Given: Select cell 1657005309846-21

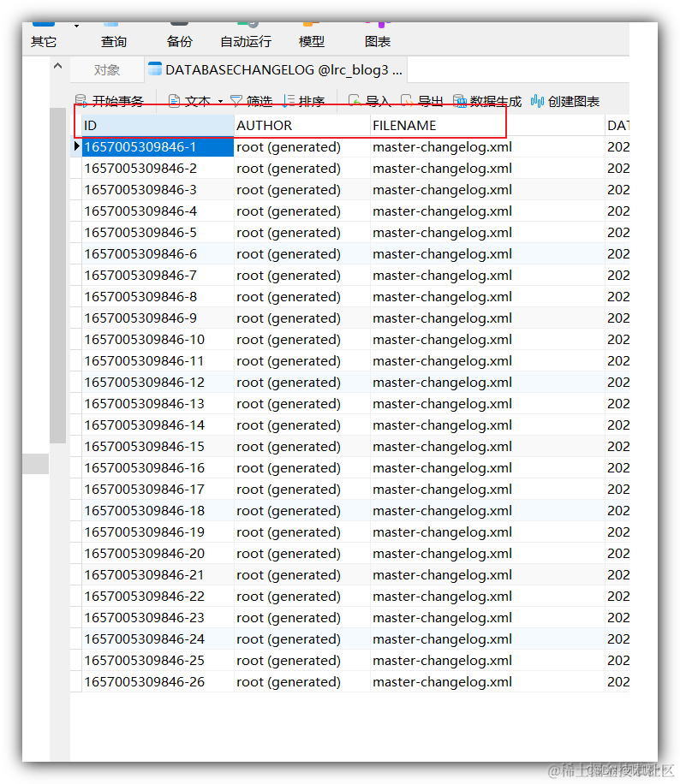Looking at the screenshot, I should pos(158,575).
